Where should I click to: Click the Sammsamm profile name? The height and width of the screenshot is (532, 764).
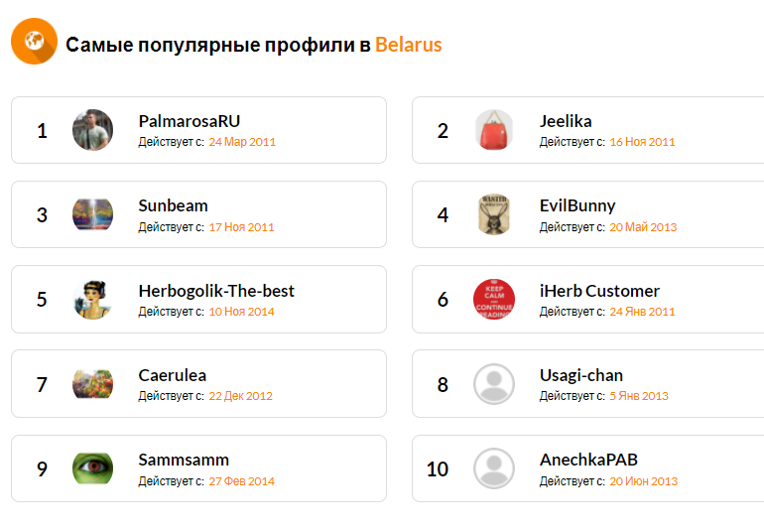(x=184, y=460)
